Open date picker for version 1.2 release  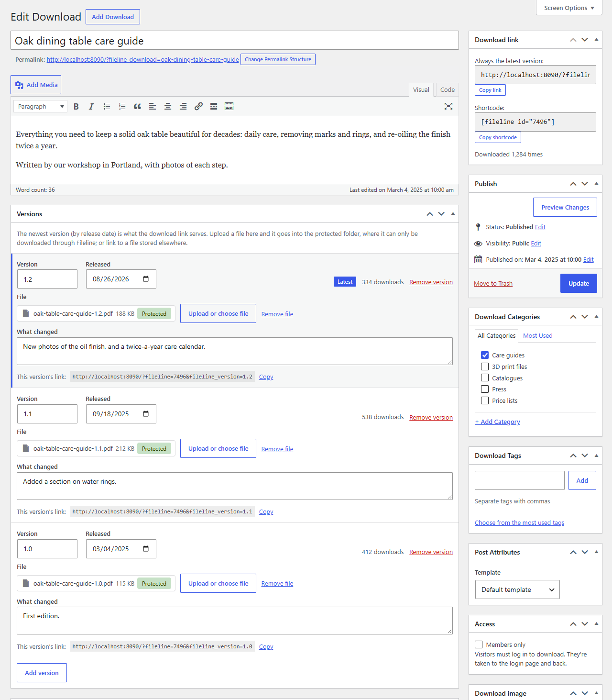[x=146, y=279]
